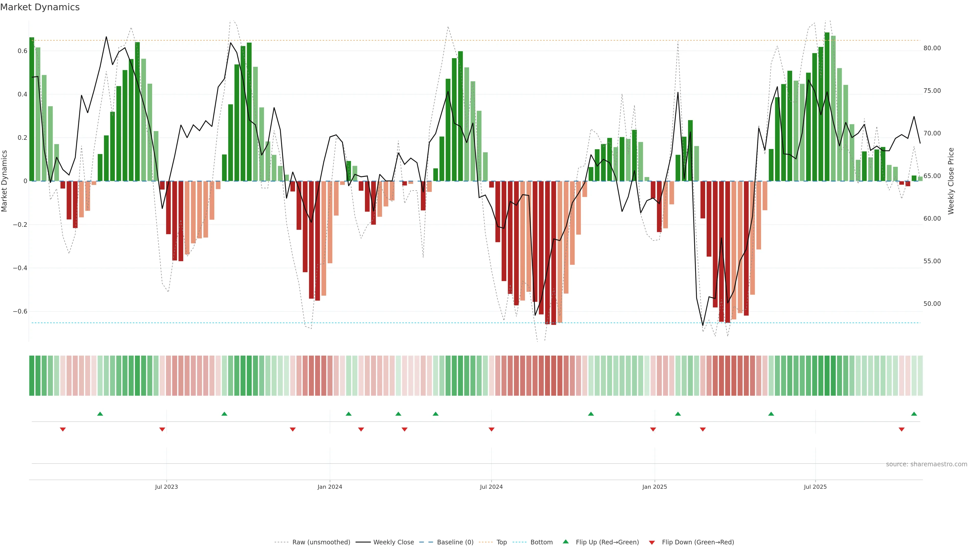Viewport: 980px width, 551px height.
Task: Click the green flip-up marker just after Jan 2025
Action: (x=678, y=414)
